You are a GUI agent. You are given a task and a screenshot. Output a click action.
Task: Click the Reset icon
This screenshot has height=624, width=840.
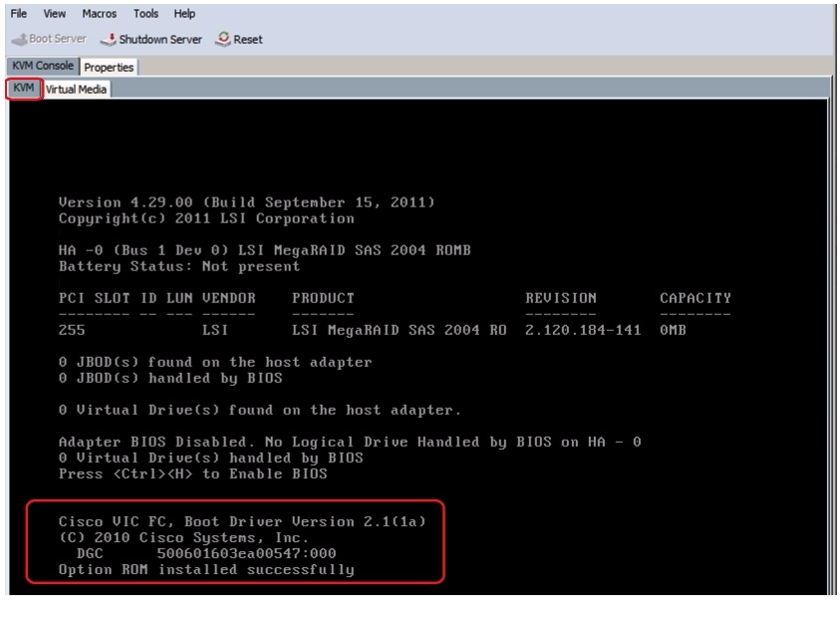[x=223, y=39]
